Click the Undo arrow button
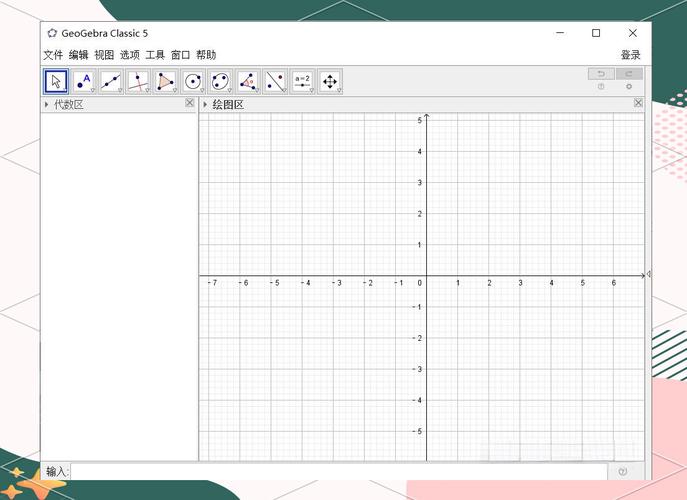The height and width of the screenshot is (500, 687). [601, 74]
